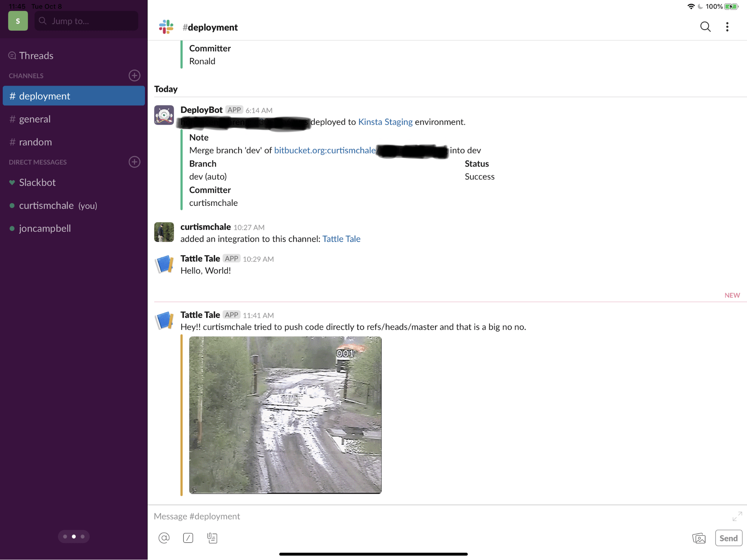Open the three-dot channel options menu
Image resolution: width=747 pixels, height=560 pixels.
tap(727, 27)
